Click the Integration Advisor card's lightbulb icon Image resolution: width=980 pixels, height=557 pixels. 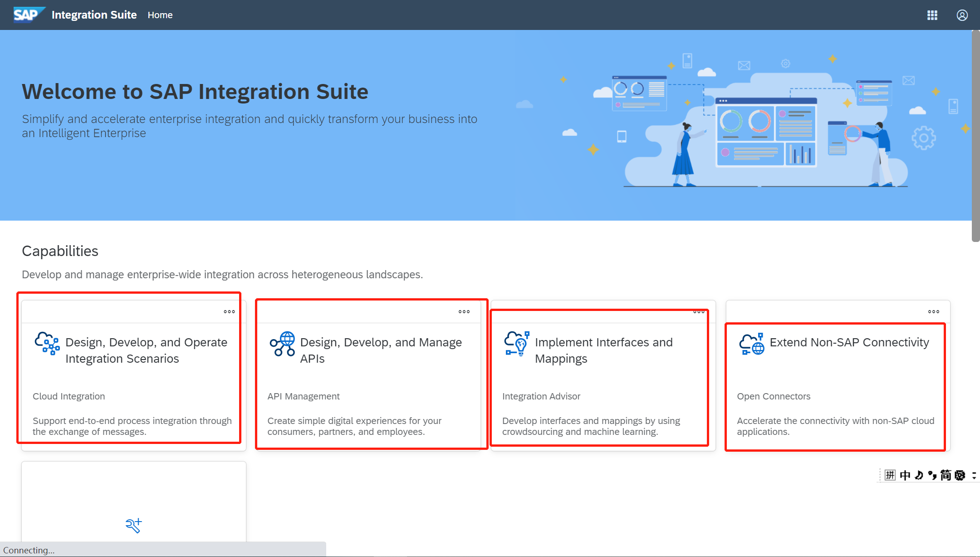[x=517, y=343]
